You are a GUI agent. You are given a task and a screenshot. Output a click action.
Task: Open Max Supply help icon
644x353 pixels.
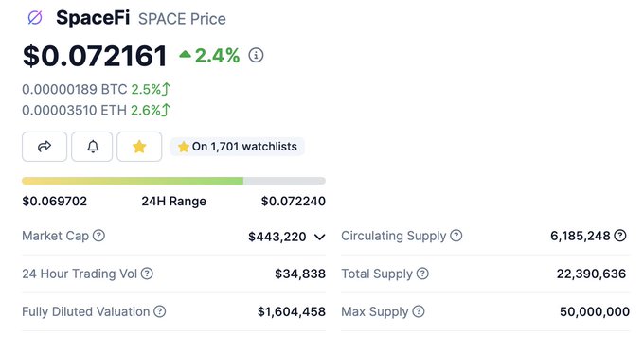[x=418, y=311]
